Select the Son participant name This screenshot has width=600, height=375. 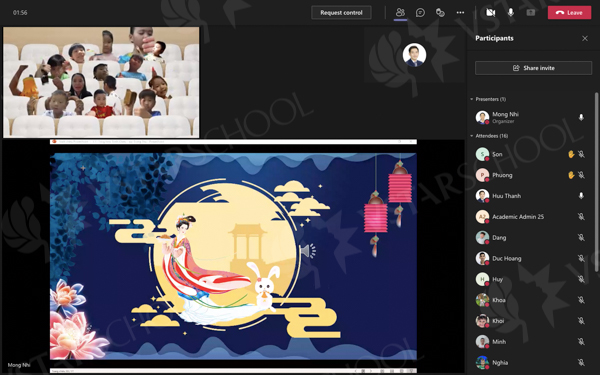tap(497, 154)
